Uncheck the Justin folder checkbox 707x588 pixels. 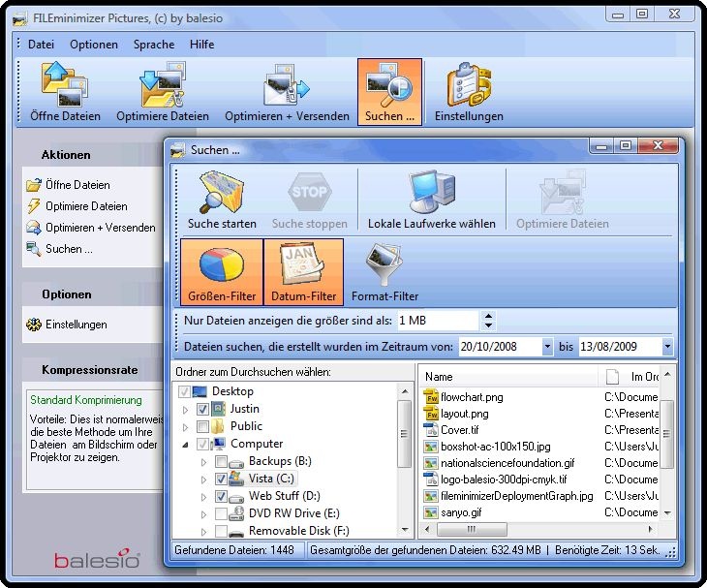point(202,409)
